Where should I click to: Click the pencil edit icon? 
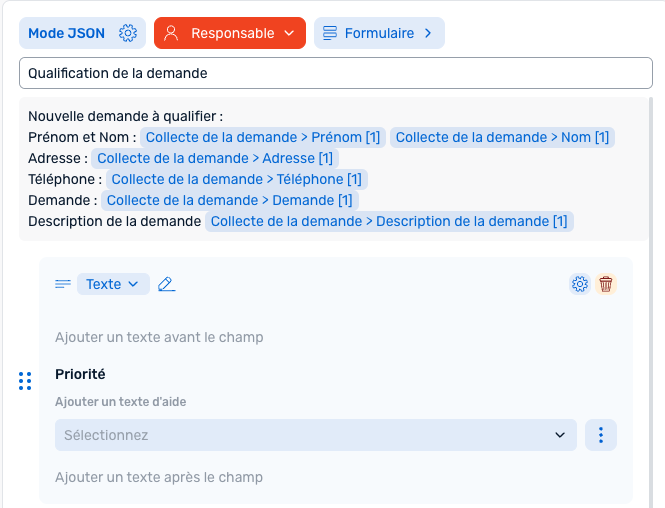point(167,284)
